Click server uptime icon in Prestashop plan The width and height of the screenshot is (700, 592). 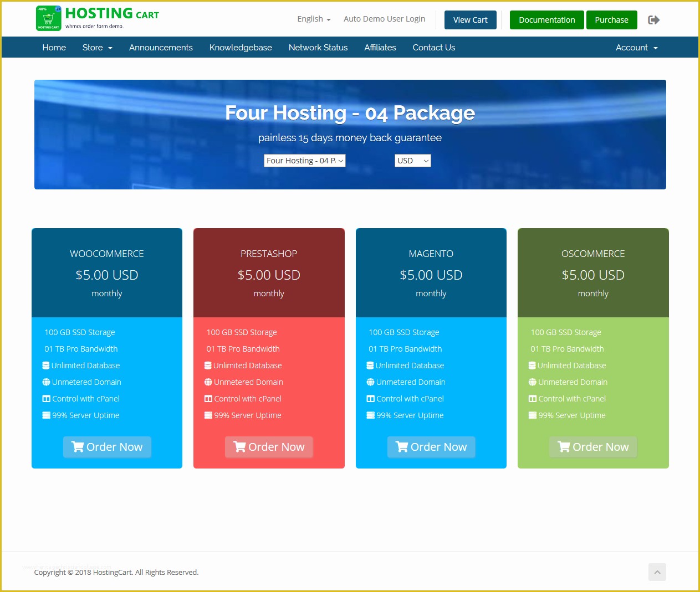(208, 415)
